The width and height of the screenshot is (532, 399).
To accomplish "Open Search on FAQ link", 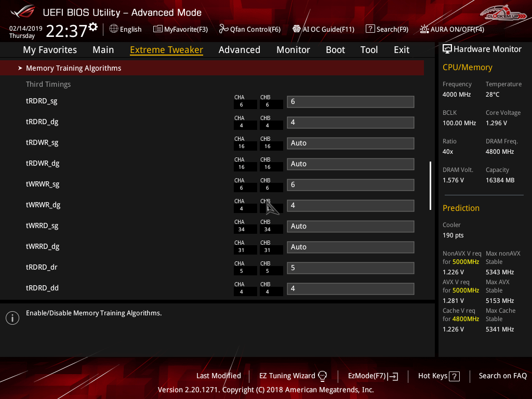I will tap(502, 376).
